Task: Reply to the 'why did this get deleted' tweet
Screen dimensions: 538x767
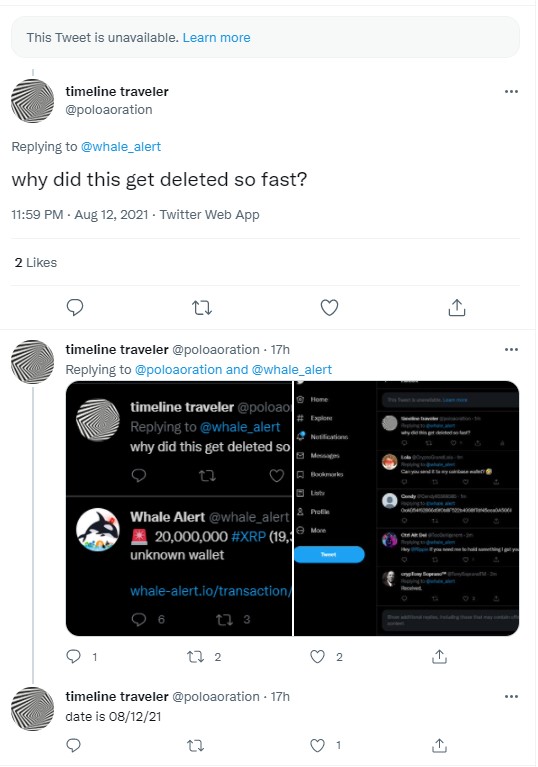Action: tap(75, 308)
